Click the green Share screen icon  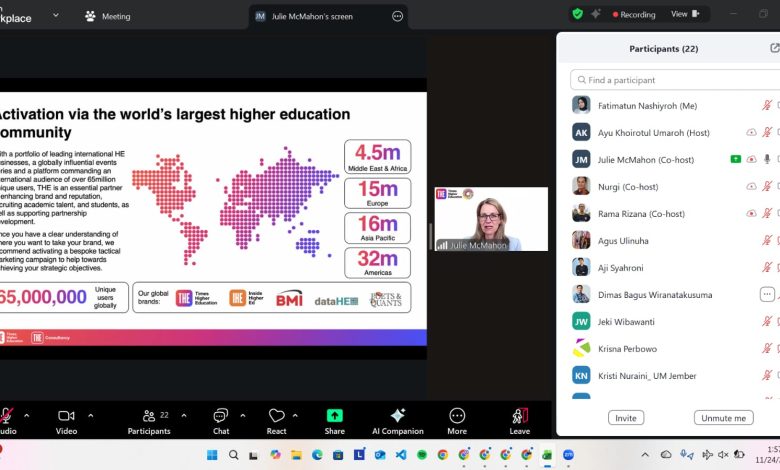(334, 415)
